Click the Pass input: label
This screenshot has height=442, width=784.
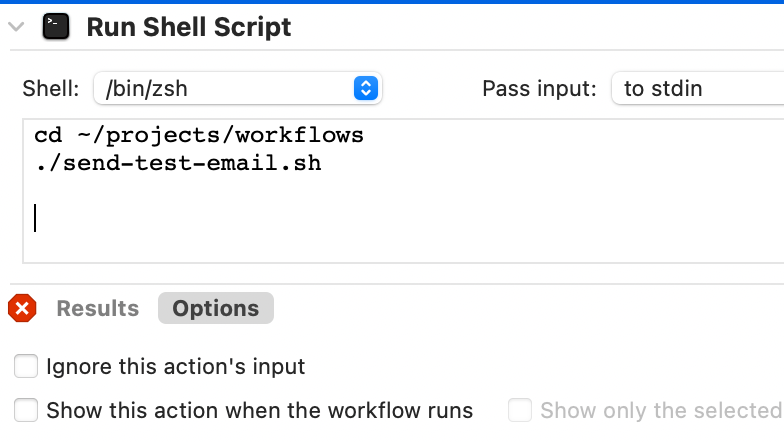540,88
